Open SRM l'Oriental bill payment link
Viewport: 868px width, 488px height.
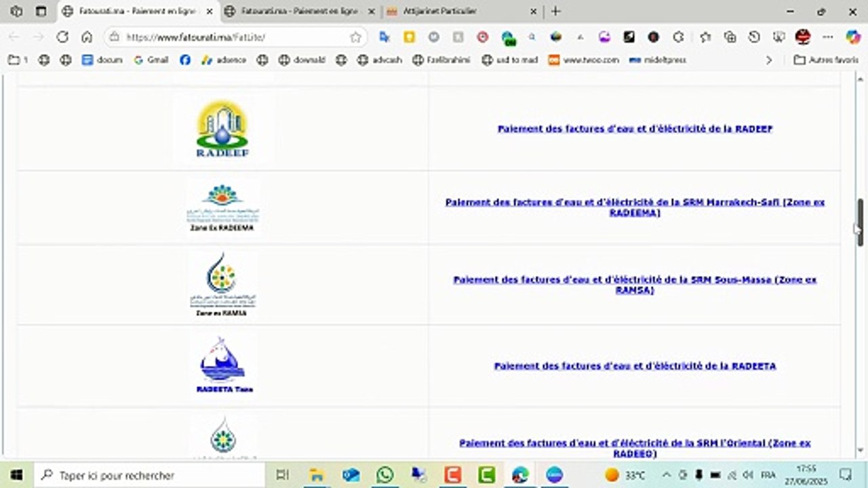pyautogui.click(x=635, y=448)
